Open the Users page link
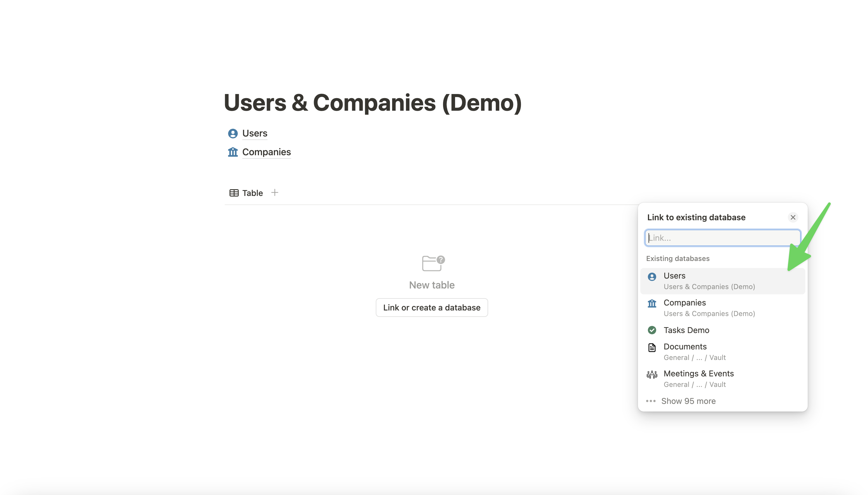The height and width of the screenshot is (495, 868). click(255, 133)
